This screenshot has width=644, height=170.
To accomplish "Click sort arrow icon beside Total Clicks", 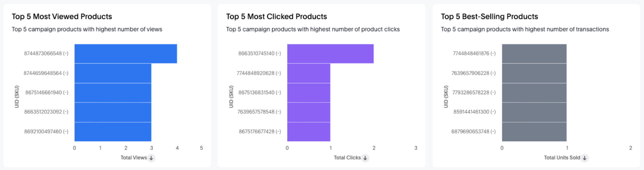I will [365, 158].
